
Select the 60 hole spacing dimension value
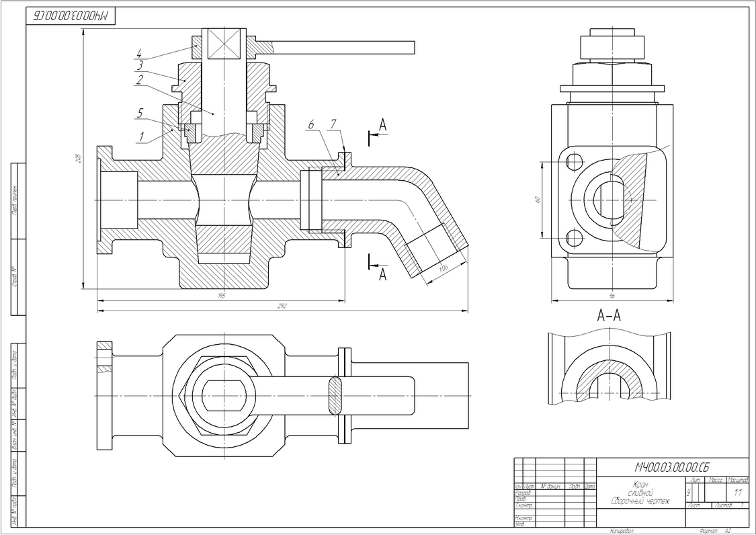(538, 199)
